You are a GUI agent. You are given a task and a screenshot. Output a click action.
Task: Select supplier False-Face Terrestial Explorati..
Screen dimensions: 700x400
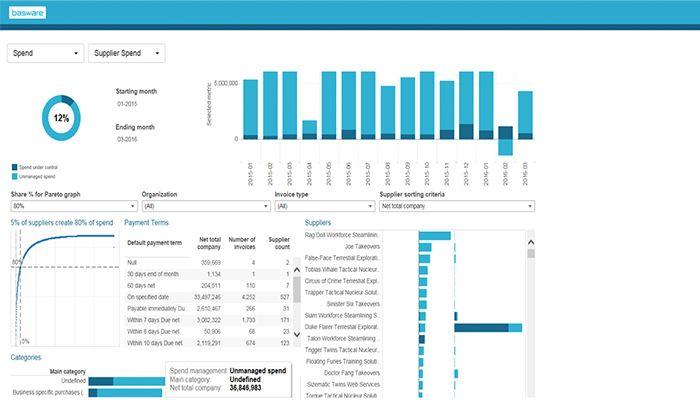342,258
